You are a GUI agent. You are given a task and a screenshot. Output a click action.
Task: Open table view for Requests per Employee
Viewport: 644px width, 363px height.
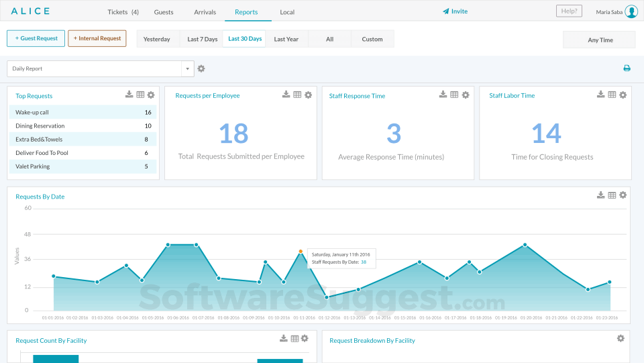pyautogui.click(x=297, y=95)
